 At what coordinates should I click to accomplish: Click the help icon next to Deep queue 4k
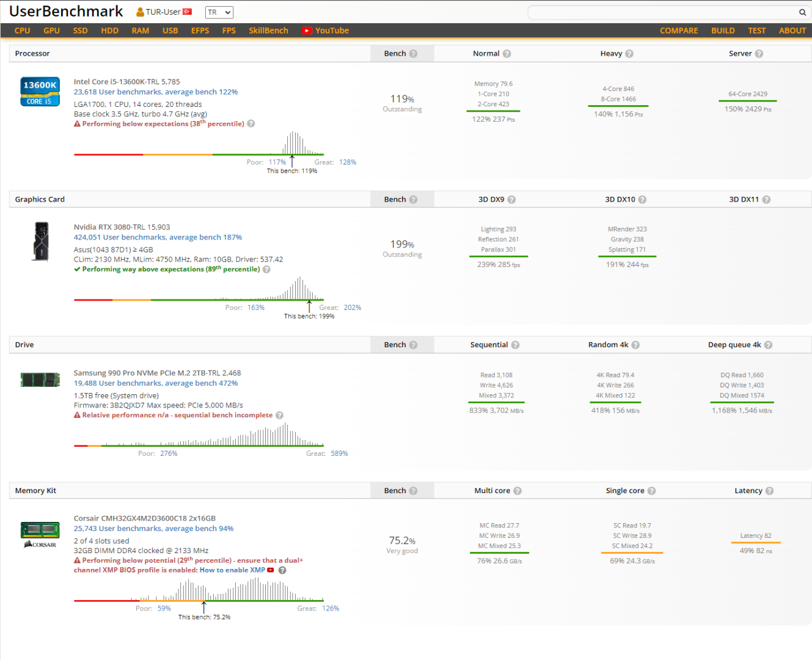[x=769, y=345]
